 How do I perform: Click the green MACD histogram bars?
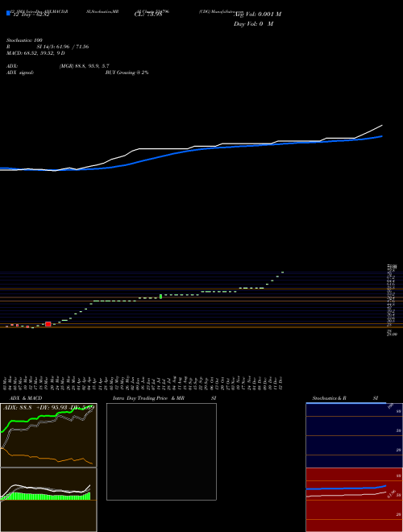click(48, 497)
